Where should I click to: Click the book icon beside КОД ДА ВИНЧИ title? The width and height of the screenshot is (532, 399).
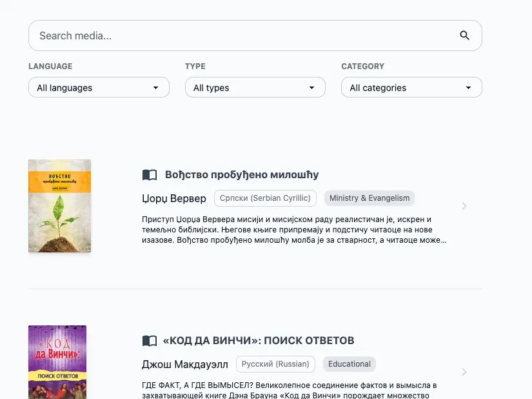click(x=149, y=340)
